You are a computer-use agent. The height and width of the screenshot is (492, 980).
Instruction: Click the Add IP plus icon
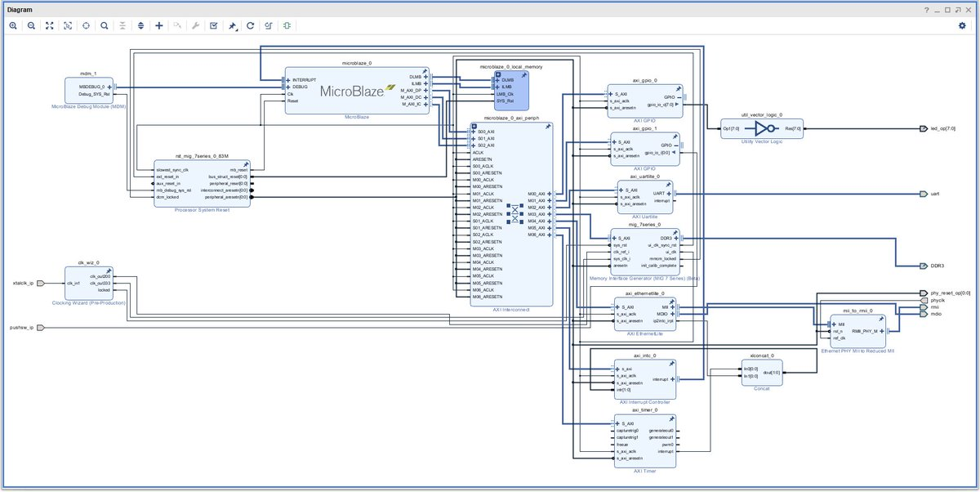point(158,25)
